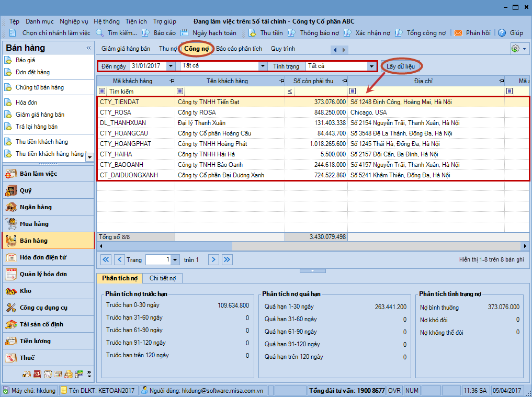Switch to the Công nợ tab
Viewport: 532px width, 397px height.
point(197,49)
